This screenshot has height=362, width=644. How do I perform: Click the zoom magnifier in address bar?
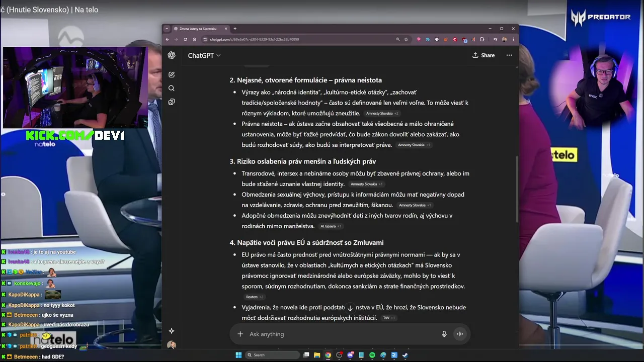(397, 39)
